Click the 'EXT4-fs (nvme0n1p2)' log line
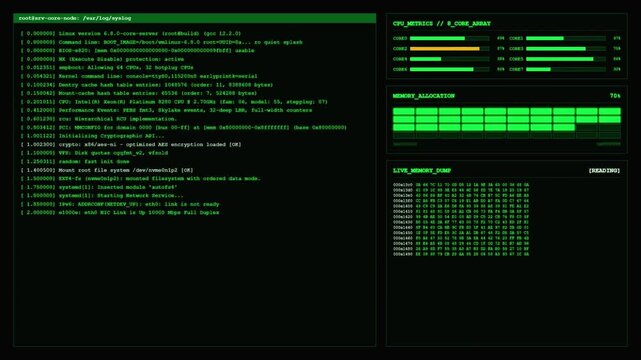The height and width of the screenshot is (360, 641). point(141,179)
